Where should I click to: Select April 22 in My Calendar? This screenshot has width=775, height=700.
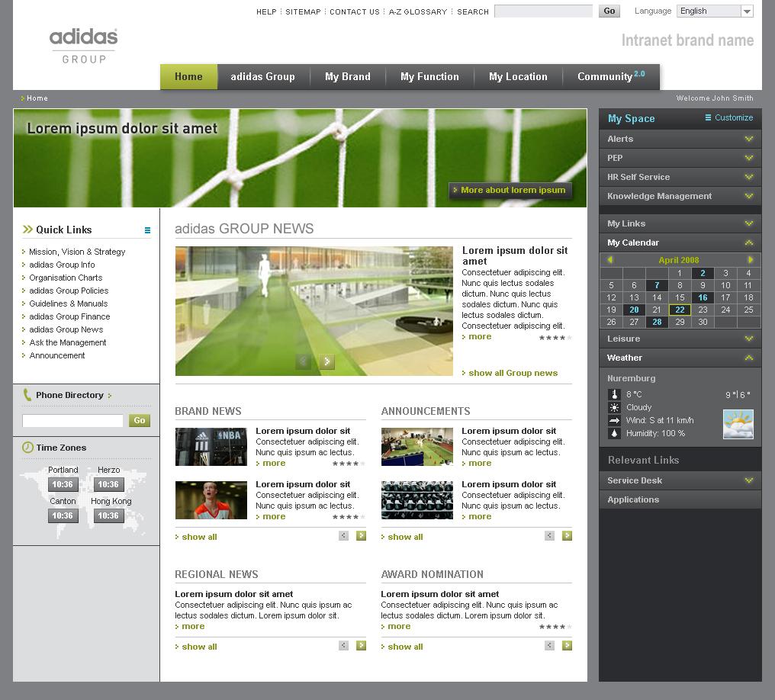point(680,310)
